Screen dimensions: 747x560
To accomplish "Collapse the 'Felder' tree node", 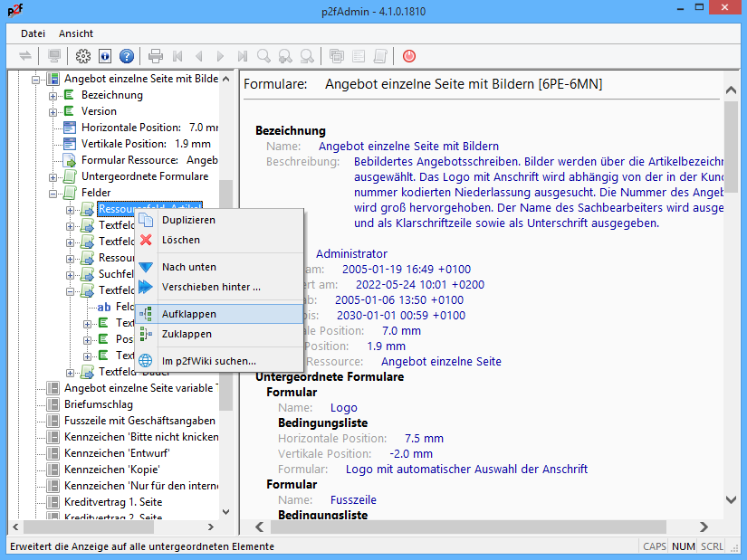I will 53,193.
